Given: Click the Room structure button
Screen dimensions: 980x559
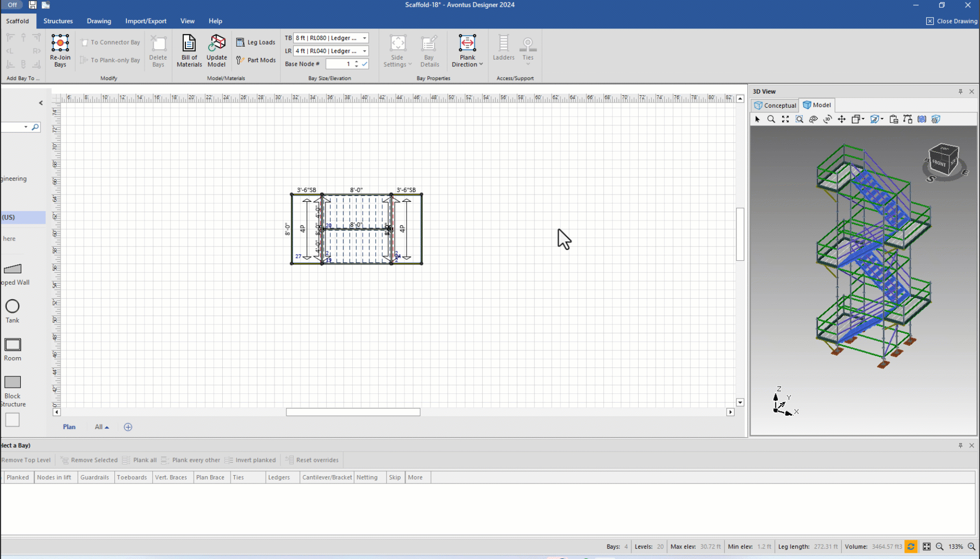Looking at the screenshot, I should point(12,349).
